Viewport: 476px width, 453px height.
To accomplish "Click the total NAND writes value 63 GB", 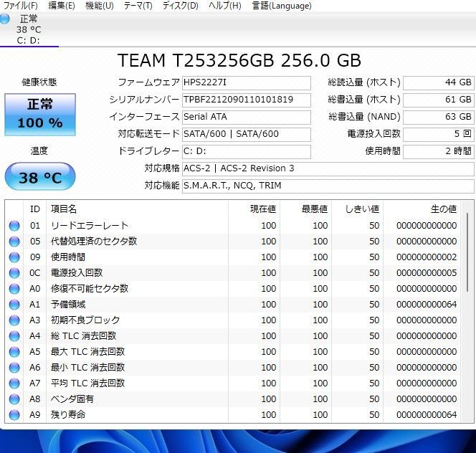I will pyautogui.click(x=438, y=117).
